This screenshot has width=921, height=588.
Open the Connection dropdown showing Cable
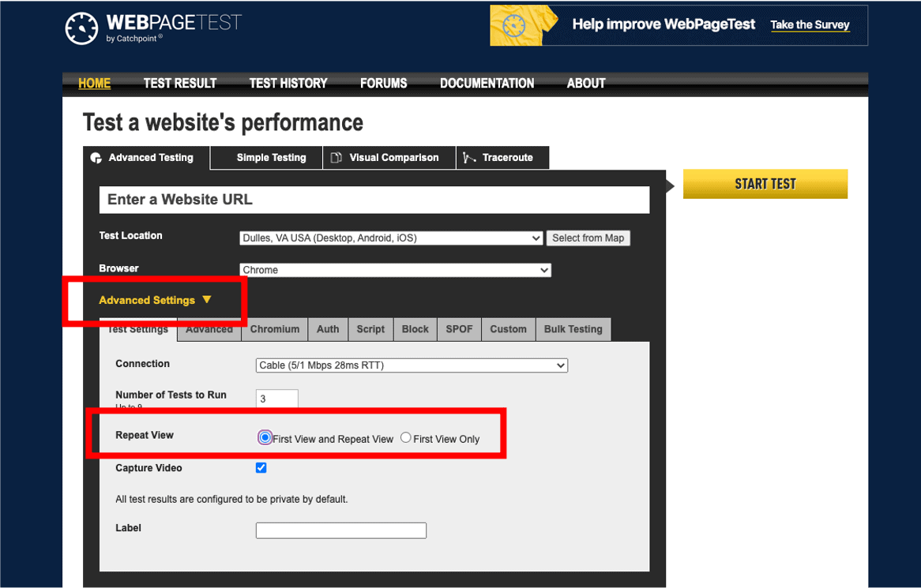coord(412,365)
